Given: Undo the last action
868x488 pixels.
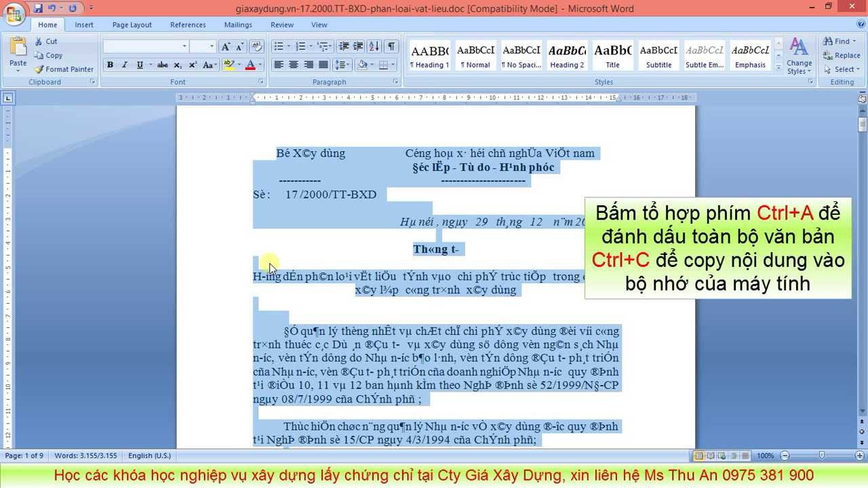Looking at the screenshot, I should pos(52,9).
